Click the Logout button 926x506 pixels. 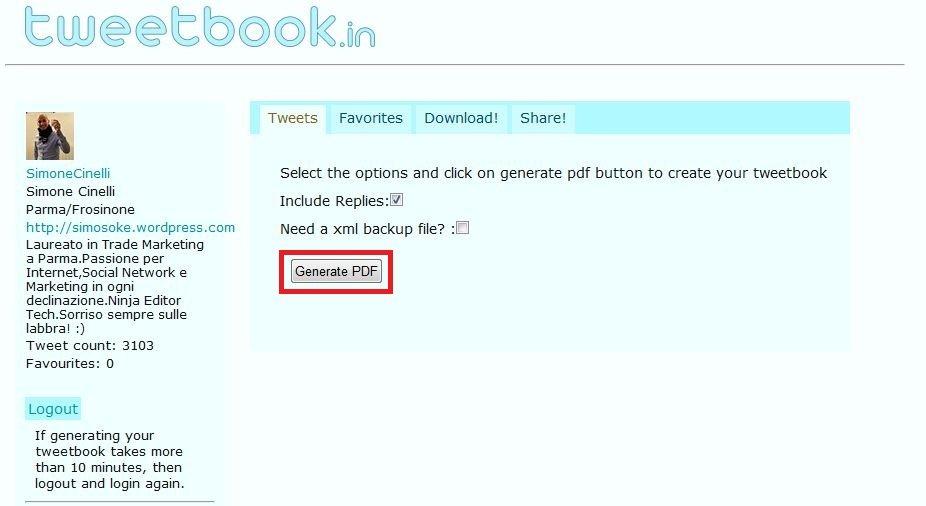pyautogui.click(x=53, y=409)
